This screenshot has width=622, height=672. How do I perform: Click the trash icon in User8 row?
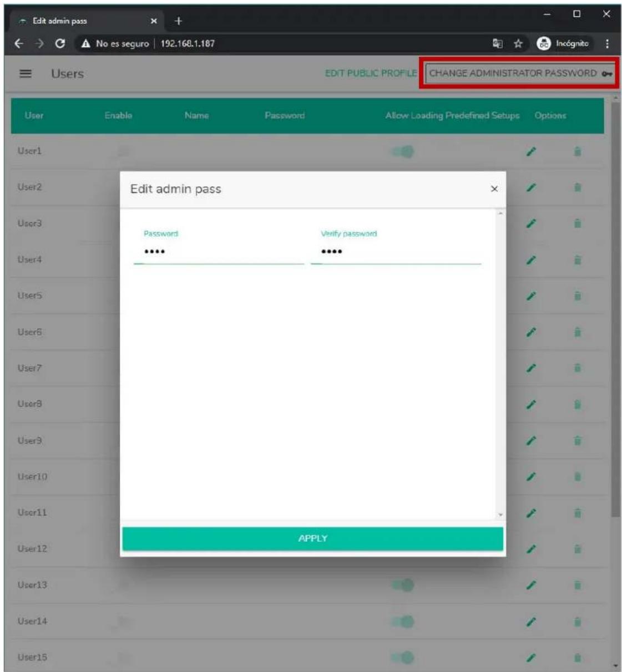coord(578,404)
